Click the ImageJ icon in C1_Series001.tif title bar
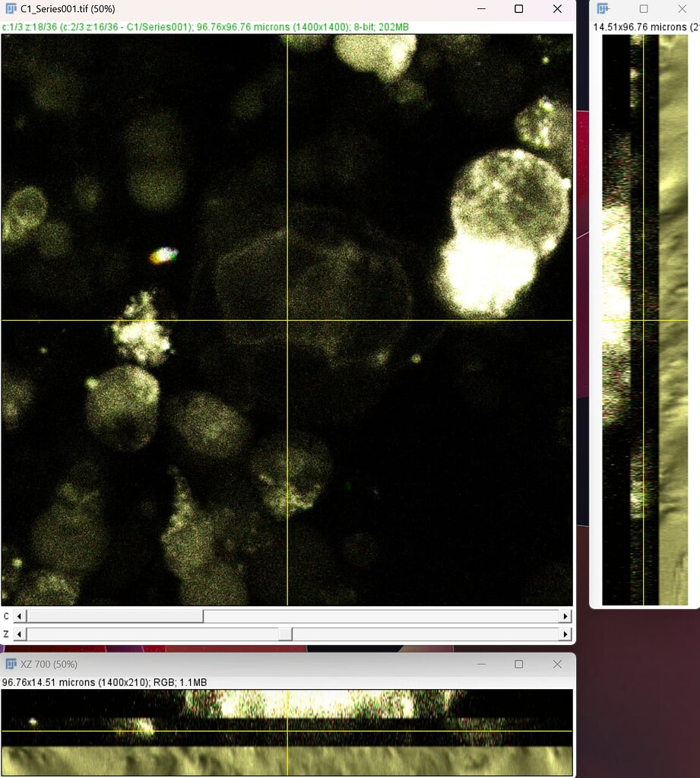Screen dimensions: 700x778 pos(10,9)
